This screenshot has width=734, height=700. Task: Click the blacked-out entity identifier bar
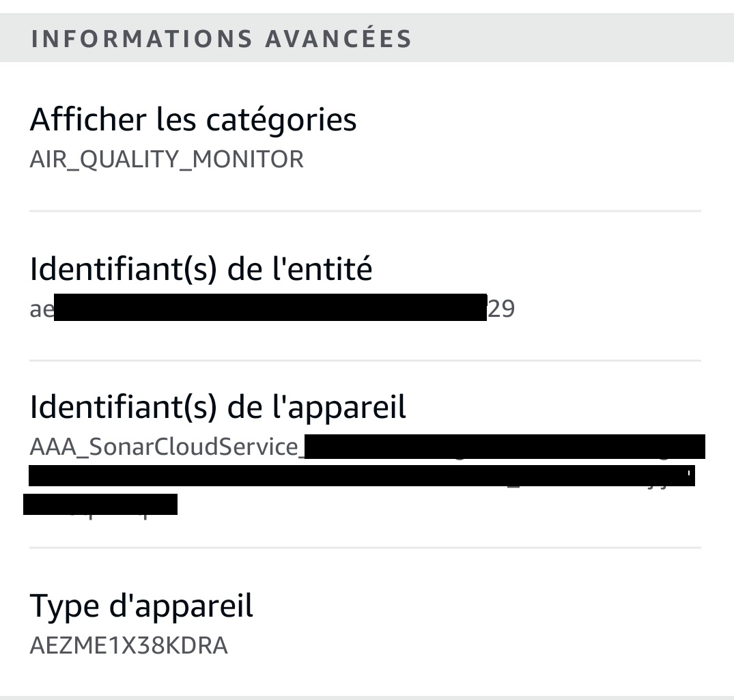tap(270, 308)
